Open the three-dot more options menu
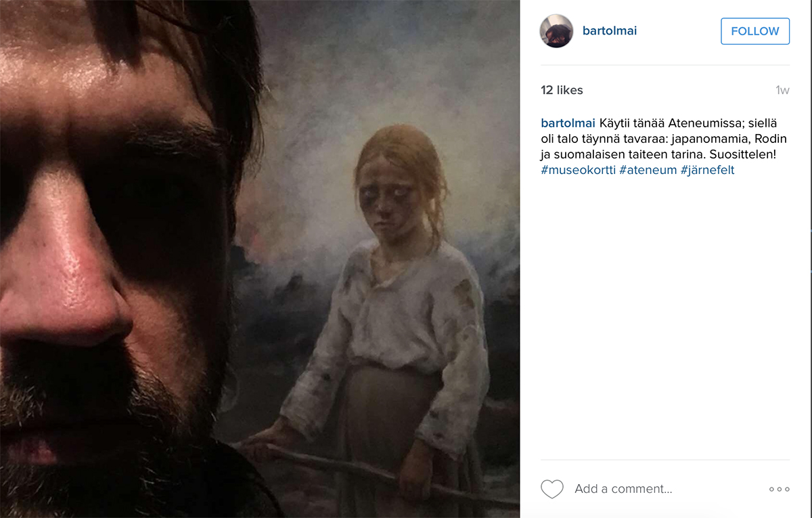Image resolution: width=812 pixels, height=518 pixels. [x=779, y=489]
